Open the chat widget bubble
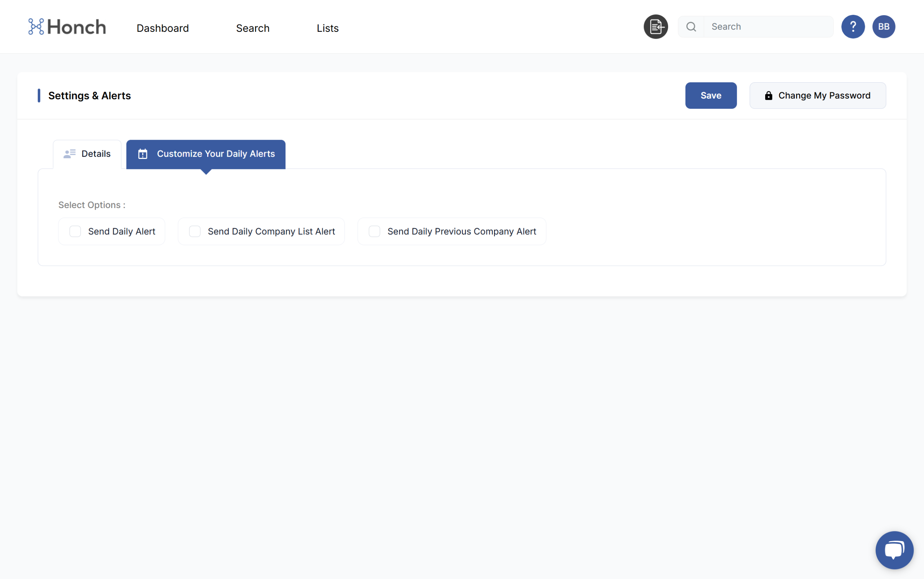 click(894, 550)
